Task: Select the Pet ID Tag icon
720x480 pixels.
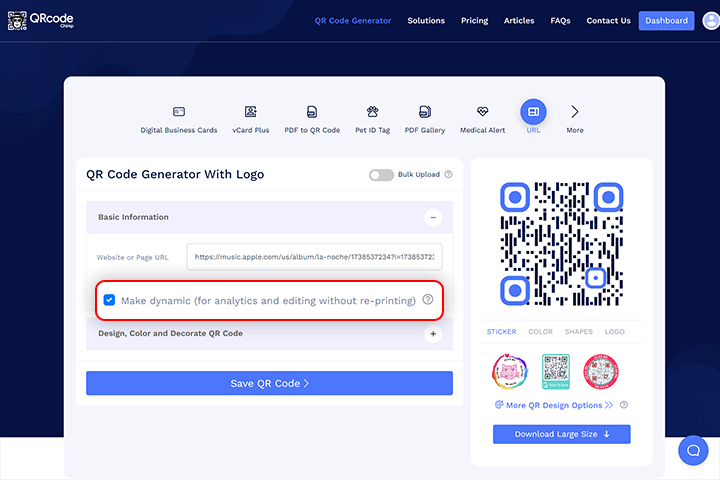Action: point(372,112)
